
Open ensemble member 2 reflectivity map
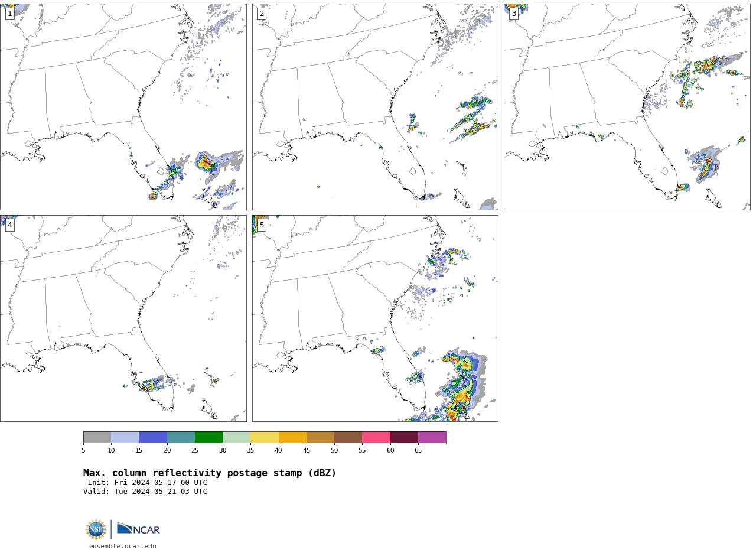coord(375,107)
